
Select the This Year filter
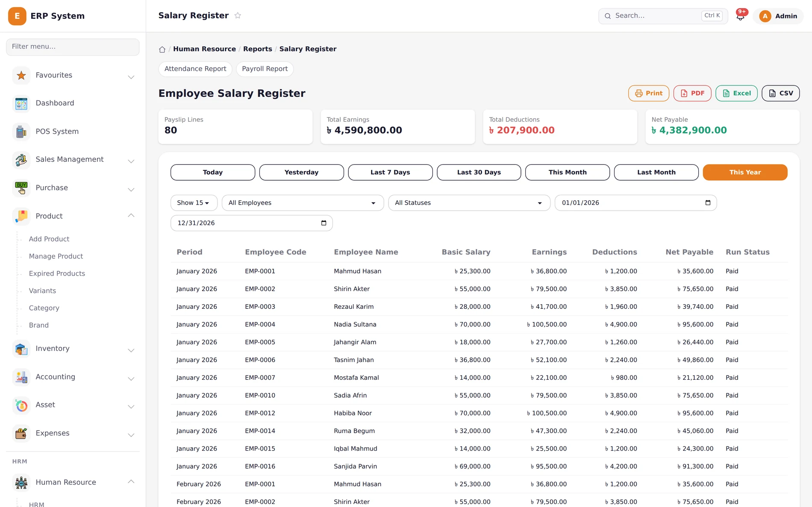(x=745, y=173)
